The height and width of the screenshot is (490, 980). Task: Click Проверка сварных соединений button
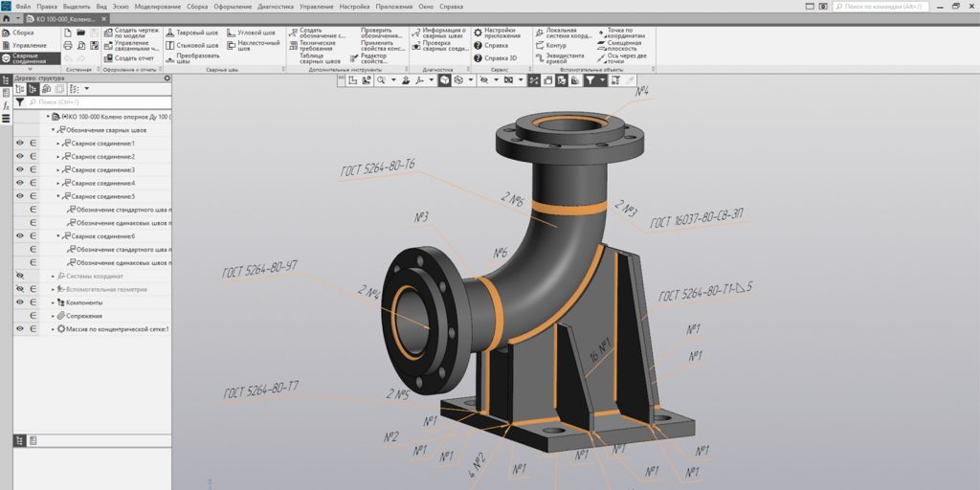(x=440, y=45)
